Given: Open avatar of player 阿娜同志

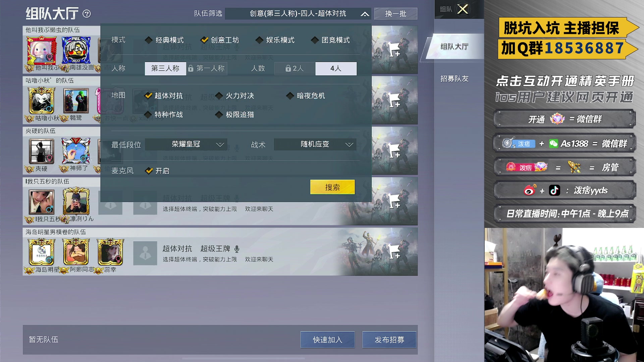Looking at the screenshot, I should [x=76, y=252].
